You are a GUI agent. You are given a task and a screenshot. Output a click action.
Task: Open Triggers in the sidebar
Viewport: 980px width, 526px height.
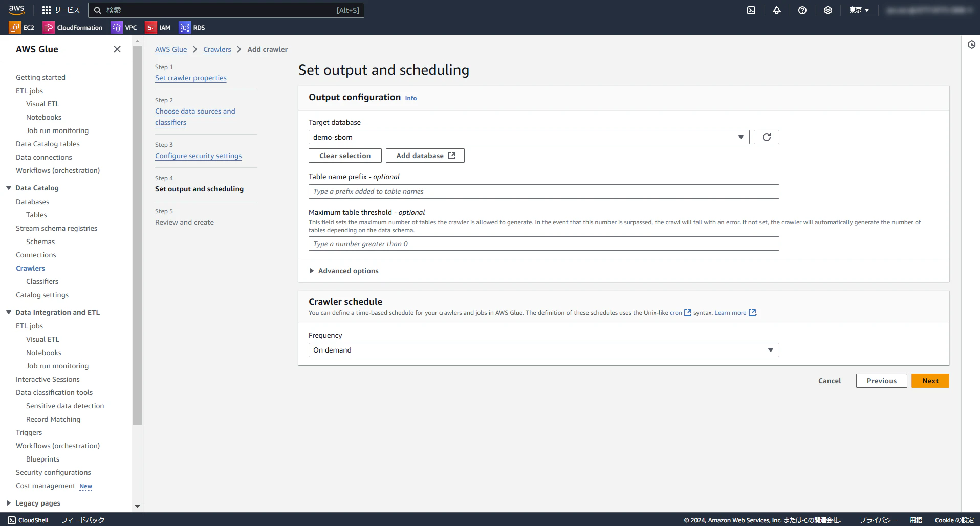pos(29,432)
